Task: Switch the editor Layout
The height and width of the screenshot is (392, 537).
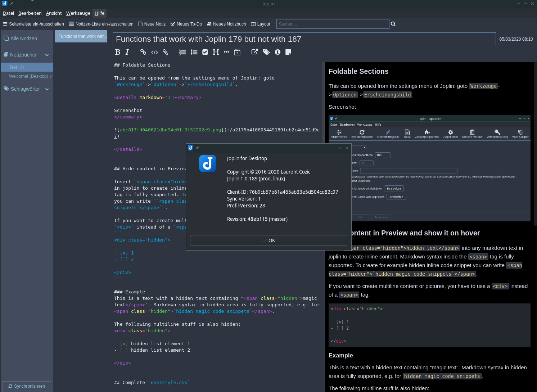Action: pyautogui.click(x=260, y=24)
